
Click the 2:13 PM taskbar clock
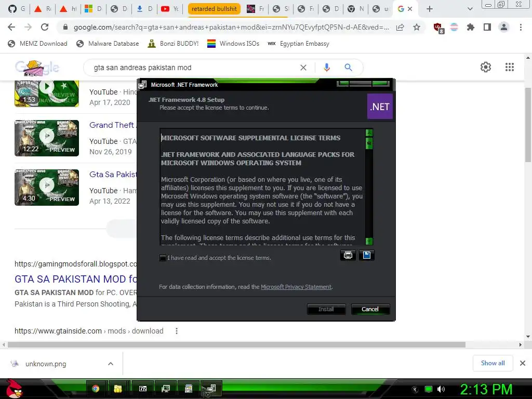486,389
